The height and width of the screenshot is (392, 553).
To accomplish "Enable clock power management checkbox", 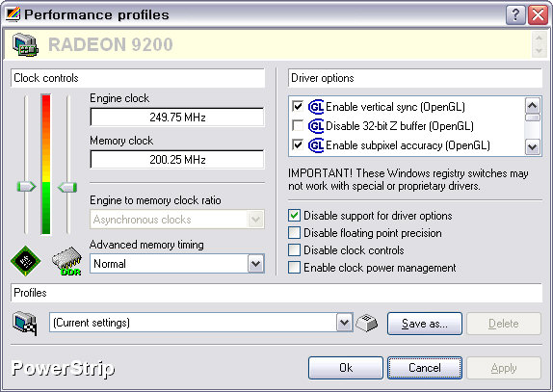I will point(294,267).
